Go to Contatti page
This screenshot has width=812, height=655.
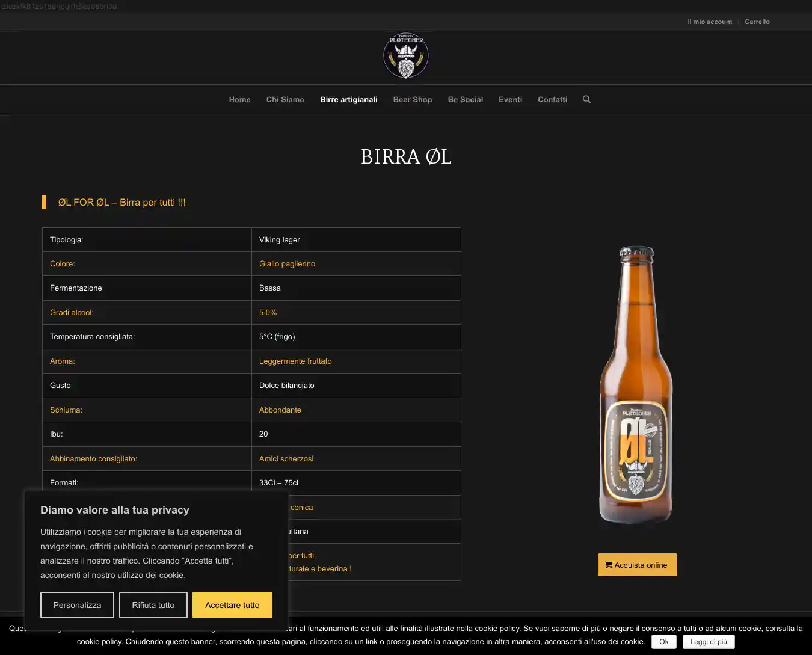(x=552, y=100)
